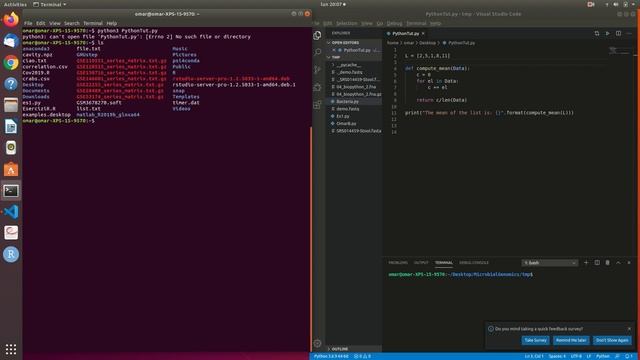Maximize the terminal panel with the chevron icon
Viewport: 640px width, 360px height.
[618, 262]
